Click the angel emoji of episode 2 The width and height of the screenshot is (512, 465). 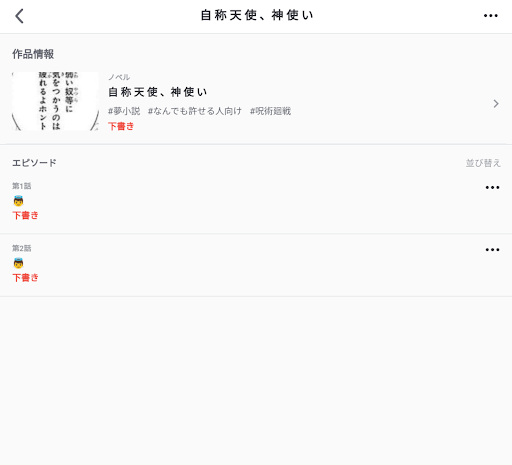point(18,263)
